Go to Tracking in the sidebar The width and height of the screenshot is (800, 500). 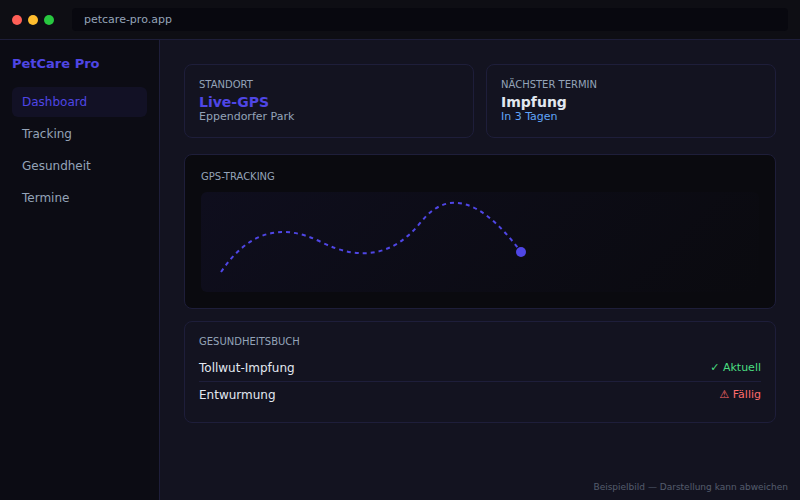coord(47,134)
